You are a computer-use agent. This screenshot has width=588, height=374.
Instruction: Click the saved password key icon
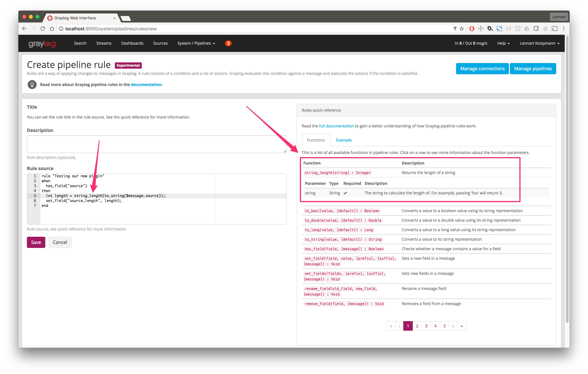coord(455,29)
